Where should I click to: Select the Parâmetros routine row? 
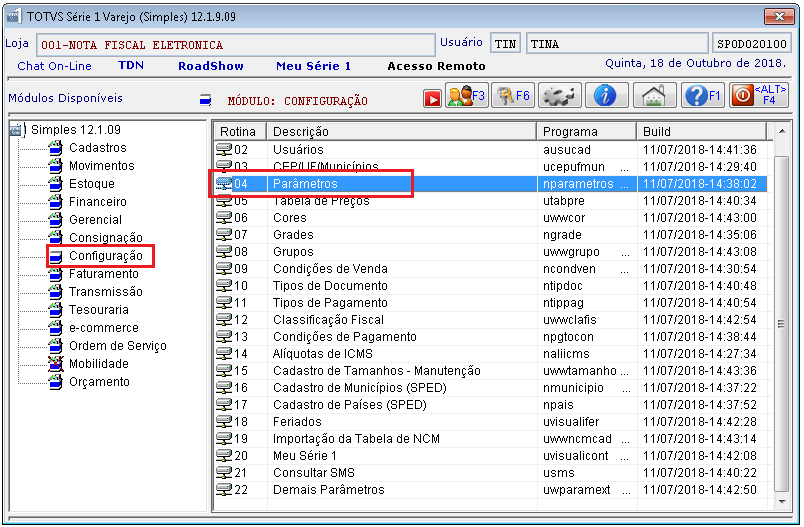pyautogui.click(x=490, y=184)
